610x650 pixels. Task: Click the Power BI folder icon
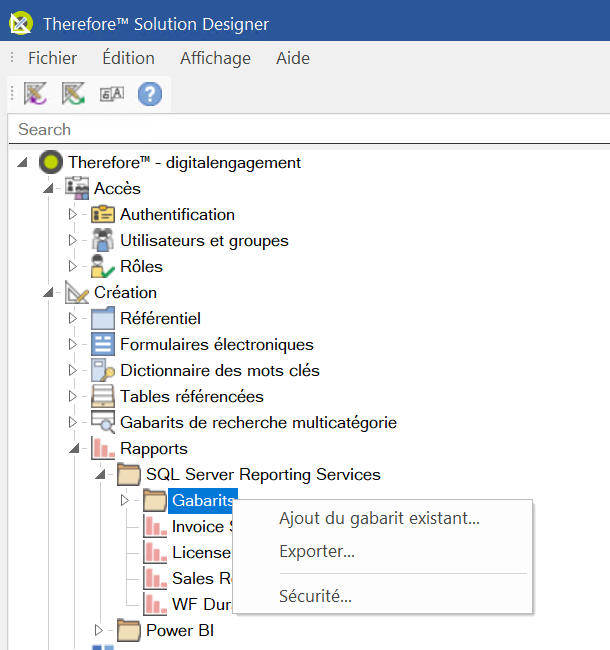pyautogui.click(x=129, y=631)
